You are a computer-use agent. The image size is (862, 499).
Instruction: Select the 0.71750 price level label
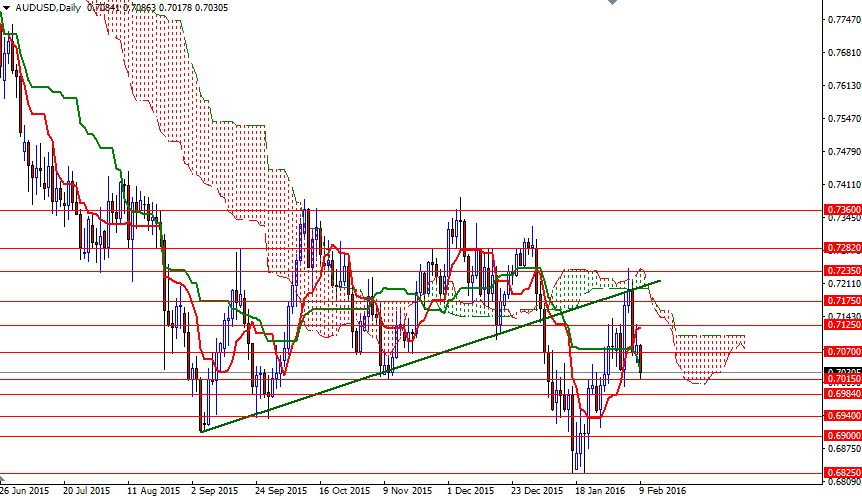coord(843,301)
